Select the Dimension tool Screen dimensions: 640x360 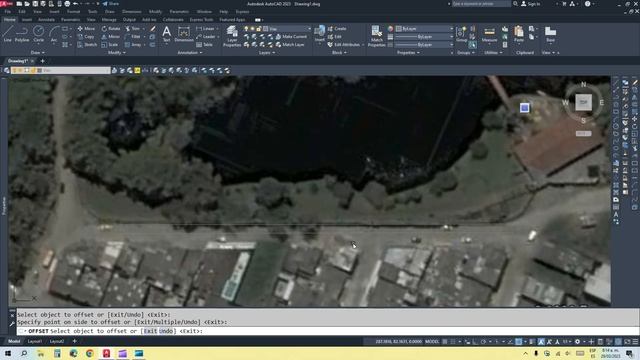184,34
